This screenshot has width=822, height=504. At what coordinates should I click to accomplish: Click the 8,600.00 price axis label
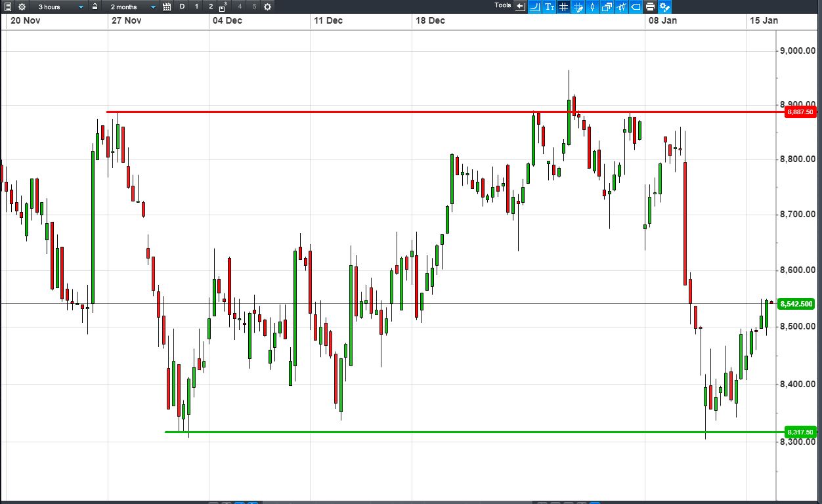pos(798,270)
